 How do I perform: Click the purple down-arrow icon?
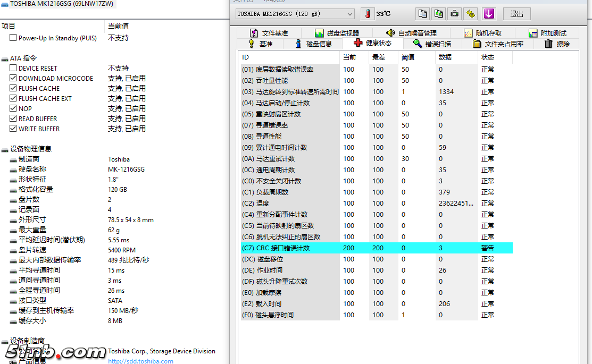pos(489,14)
